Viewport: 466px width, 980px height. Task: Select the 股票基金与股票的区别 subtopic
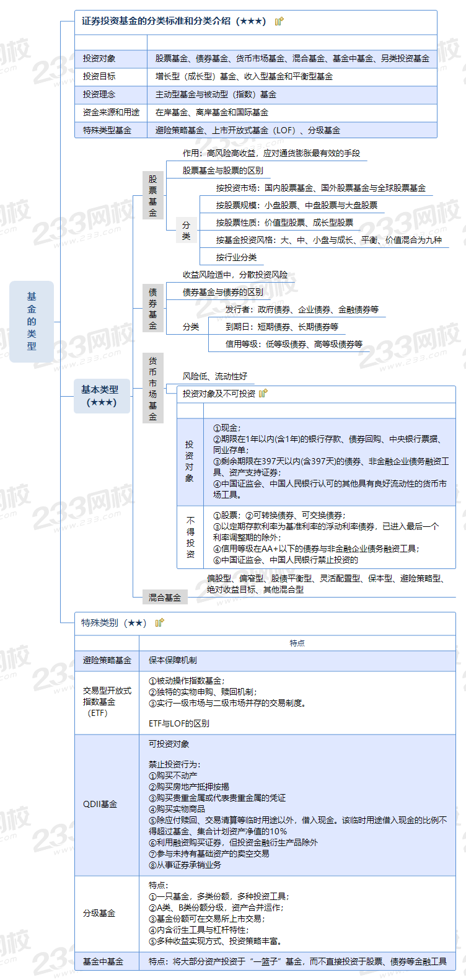(x=222, y=170)
